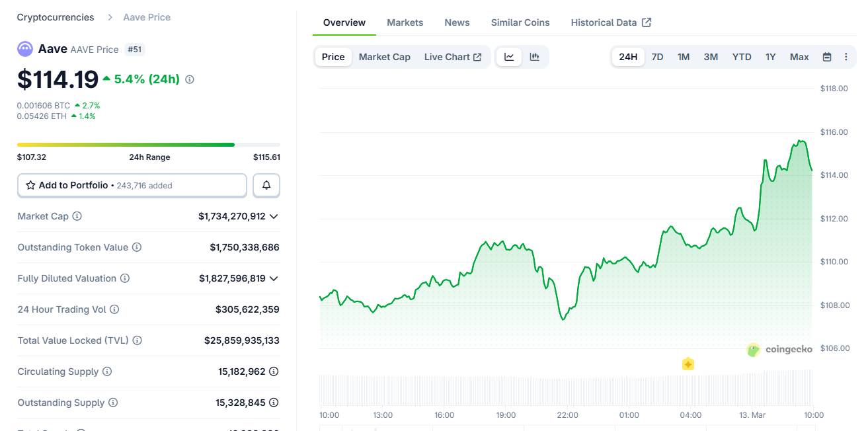Open the Live Chart external link
Screen dimensions: 868x431
point(454,57)
